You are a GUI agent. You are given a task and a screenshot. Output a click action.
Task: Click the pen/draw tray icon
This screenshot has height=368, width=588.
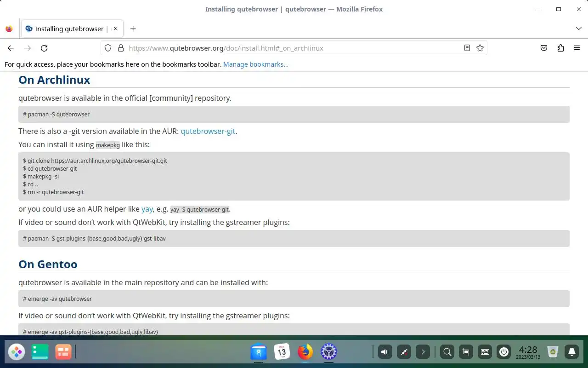404,352
